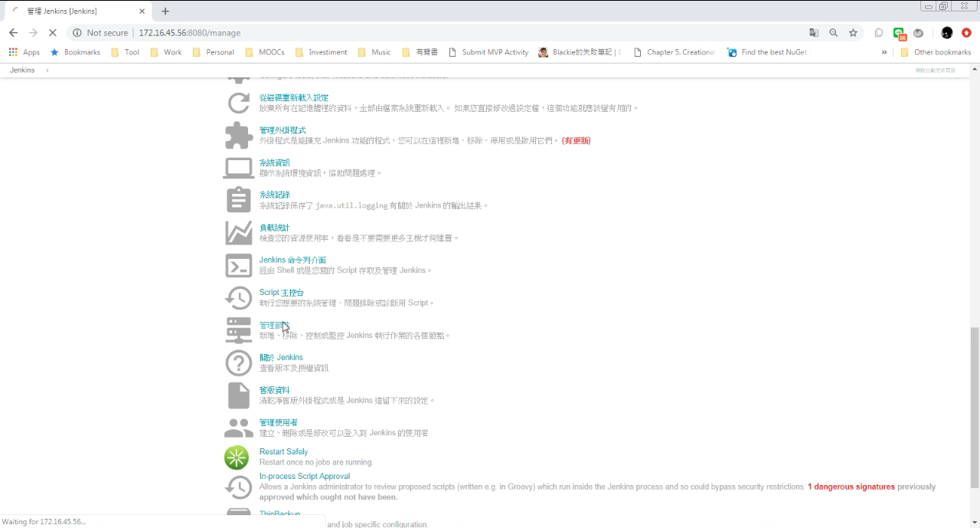The image size is (980, 528).
Task: Open the Jenkins 命令列介面 link
Action: pos(292,260)
